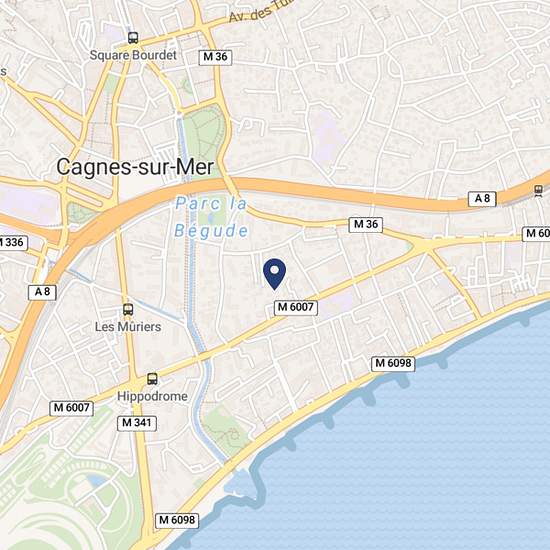Select the bus stop icon above Square Bourdet

tap(133, 38)
